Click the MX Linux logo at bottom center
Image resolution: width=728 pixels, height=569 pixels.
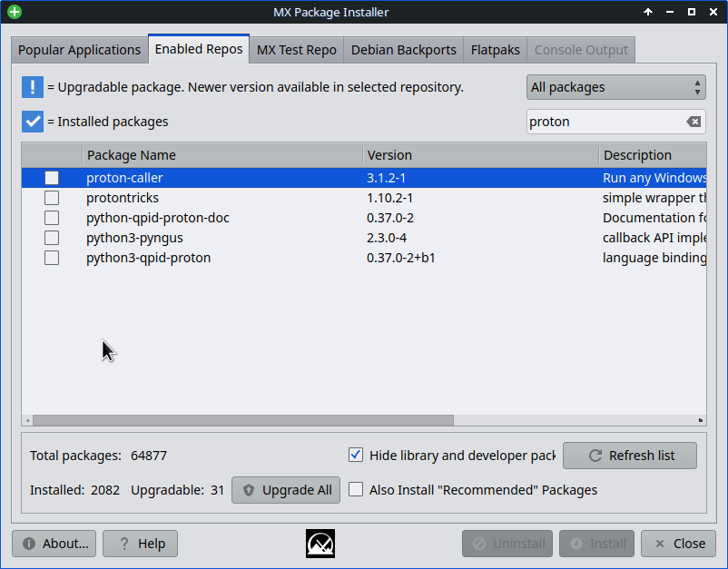point(320,544)
